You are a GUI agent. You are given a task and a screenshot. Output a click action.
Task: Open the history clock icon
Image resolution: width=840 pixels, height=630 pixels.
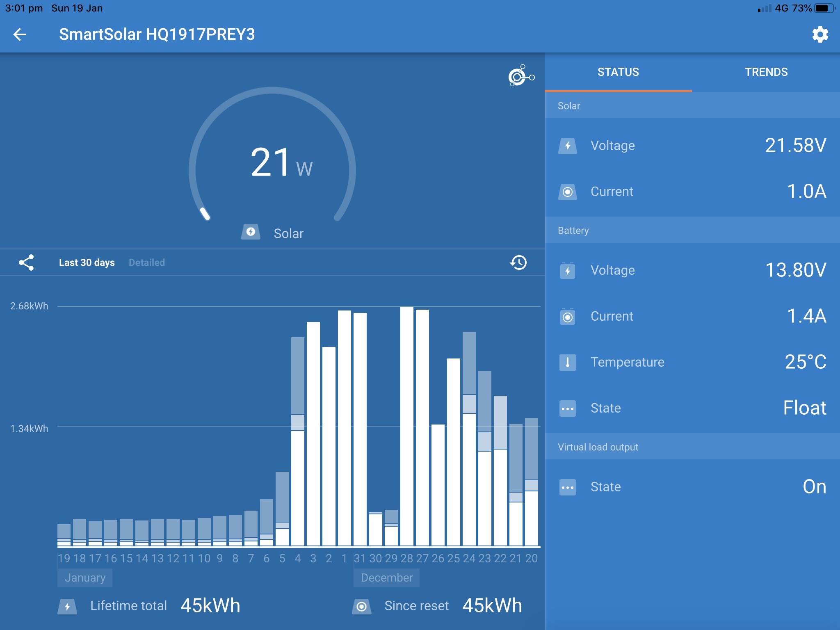(x=518, y=262)
